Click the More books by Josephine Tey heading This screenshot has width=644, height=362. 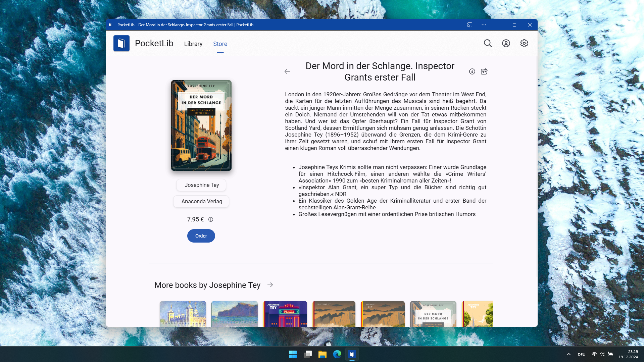207,285
